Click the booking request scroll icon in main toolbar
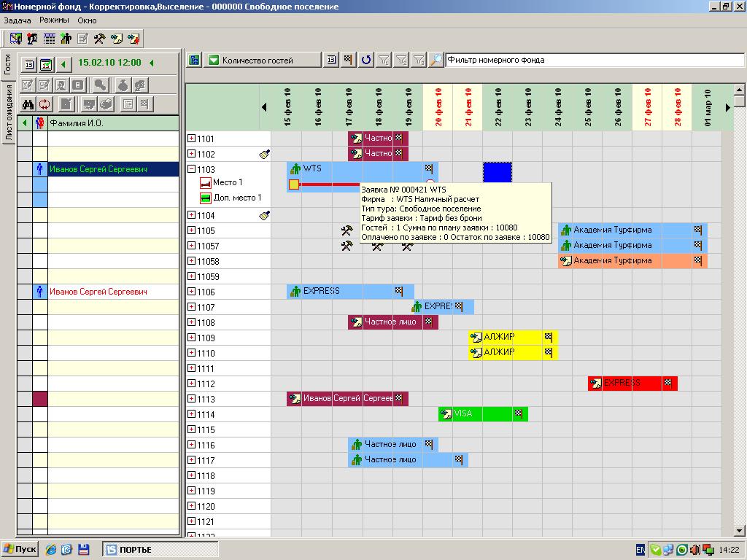Image resolution: width=747 pixels, height=560 pixels. [116, 39]
